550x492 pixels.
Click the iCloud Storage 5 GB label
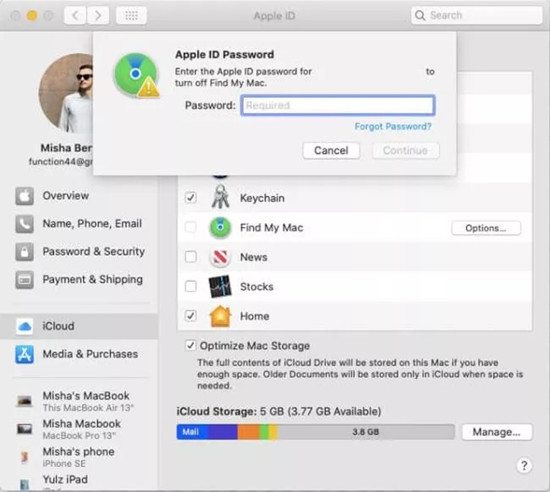(279, 411)
